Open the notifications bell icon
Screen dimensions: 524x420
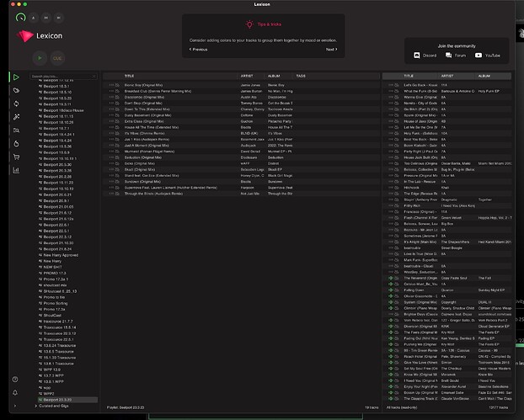point(15,393)
